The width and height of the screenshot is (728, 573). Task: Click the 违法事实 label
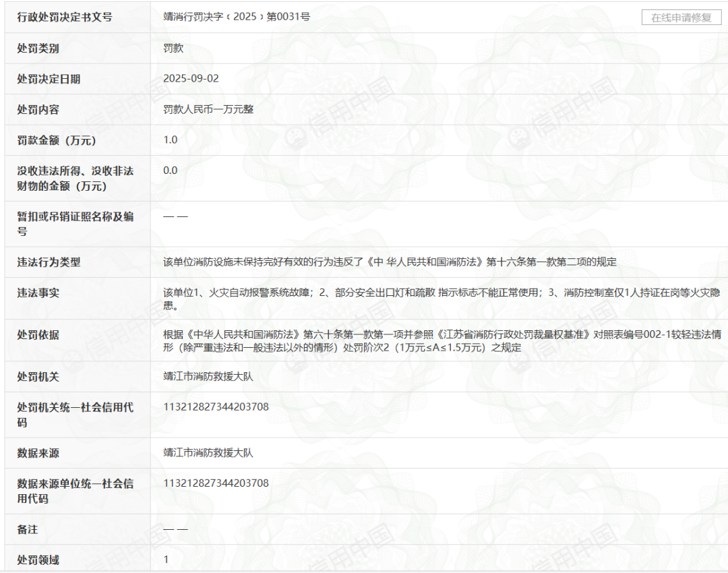point(38,293)
